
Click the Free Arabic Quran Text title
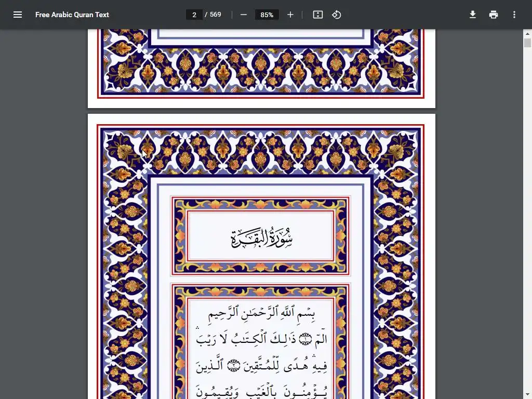coord(72,15)
